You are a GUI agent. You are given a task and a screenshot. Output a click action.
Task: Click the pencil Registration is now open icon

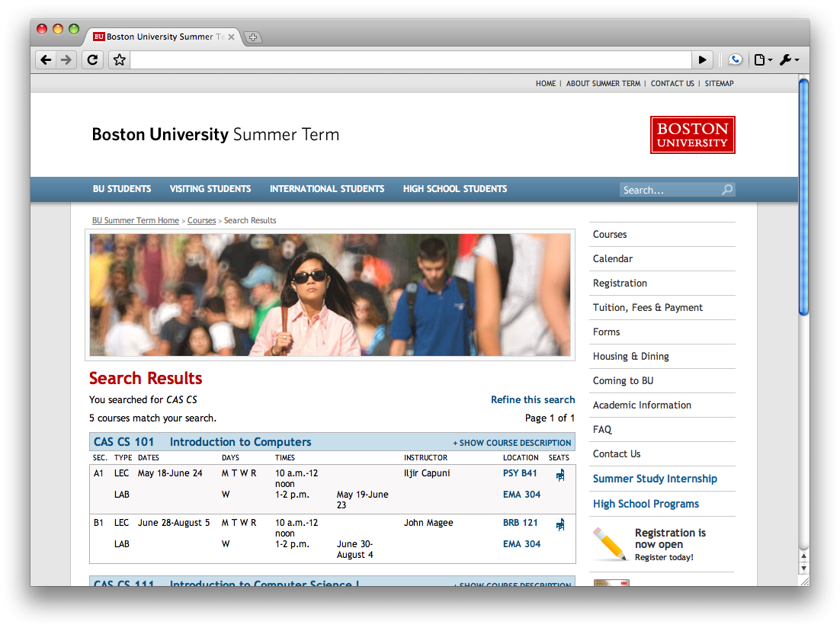(x=610, y=544)
